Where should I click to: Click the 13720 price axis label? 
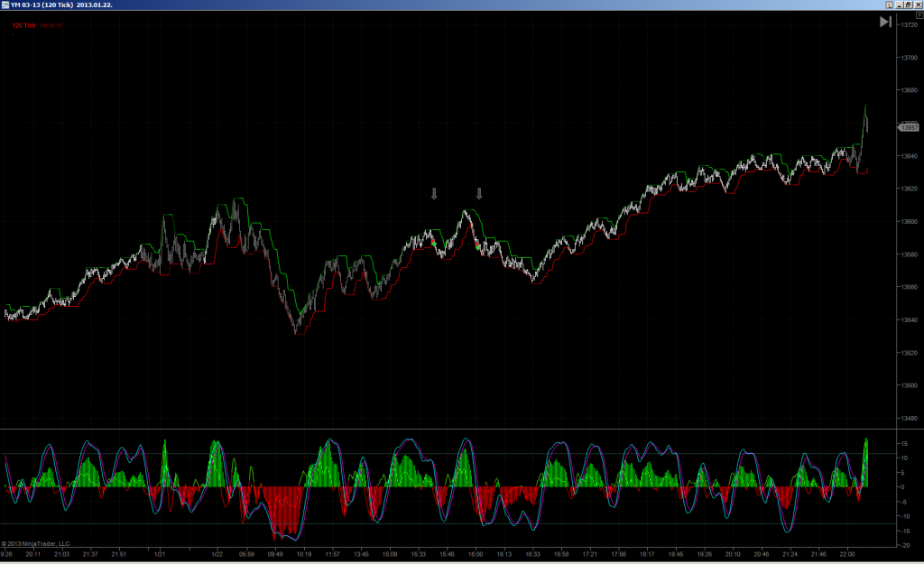point(910,24)
